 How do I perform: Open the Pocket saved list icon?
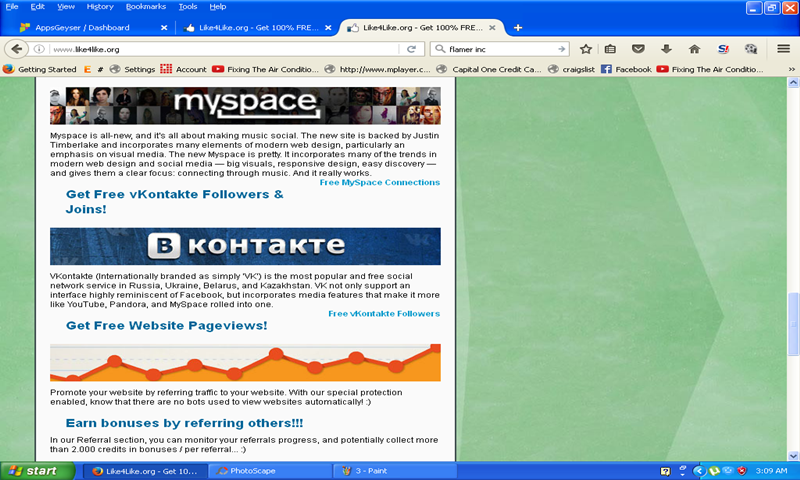639,49
